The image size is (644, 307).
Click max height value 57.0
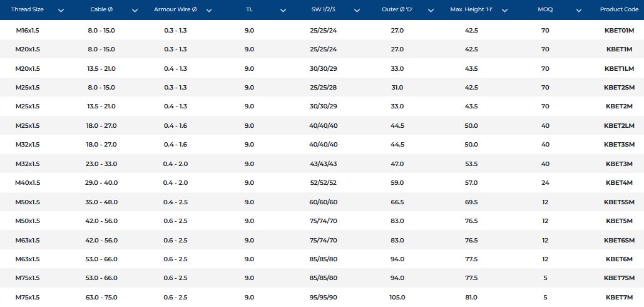pos(471,183)
